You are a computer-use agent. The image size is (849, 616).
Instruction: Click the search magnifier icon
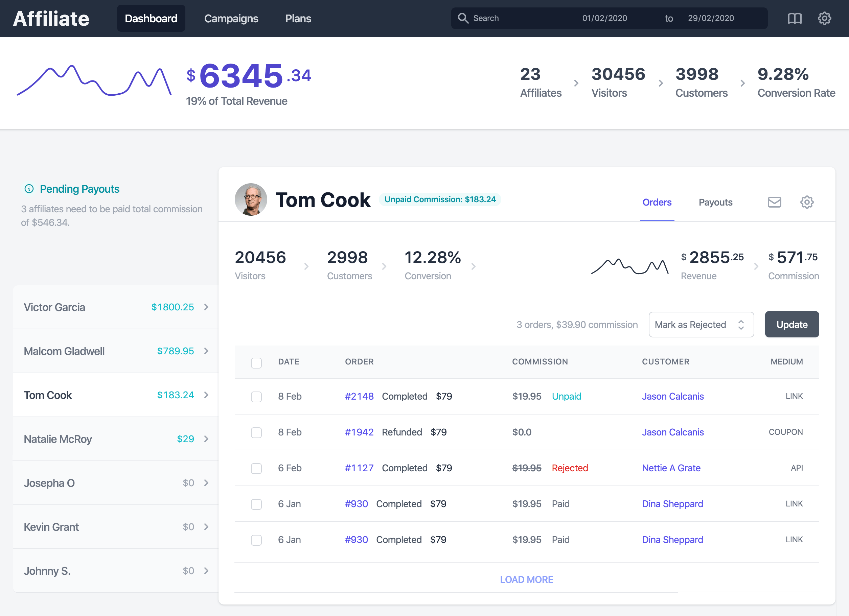click(x=463, y=18)
